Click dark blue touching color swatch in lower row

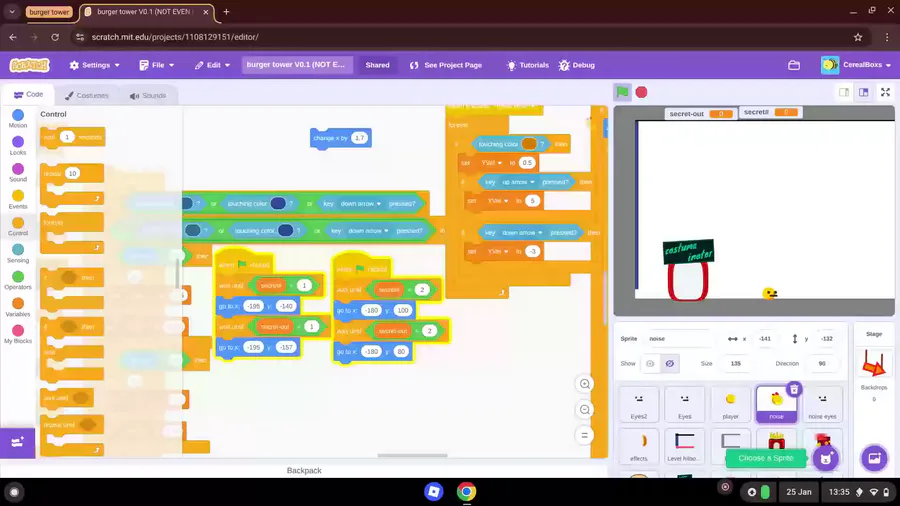click(285, 231)
